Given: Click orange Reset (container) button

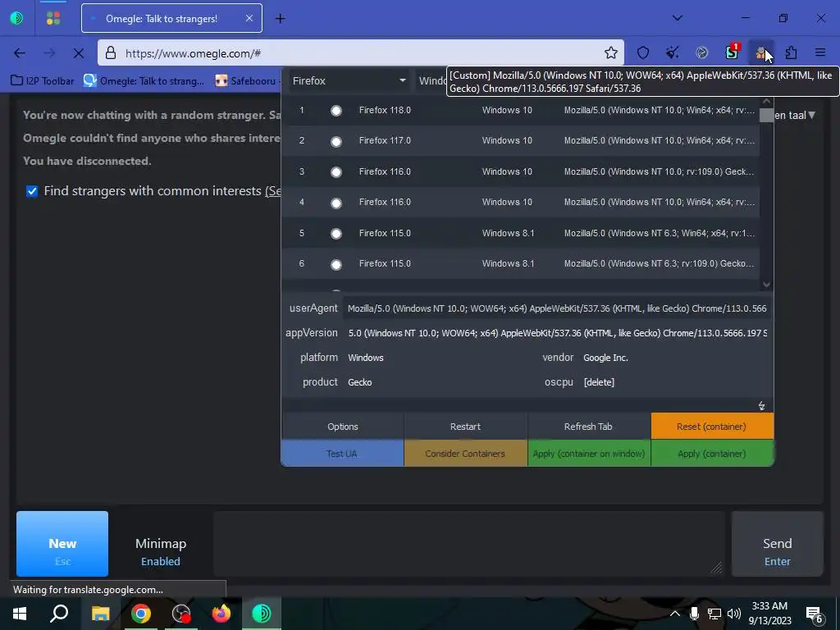Looking at the screenshot, I should (x=712, y=427).
